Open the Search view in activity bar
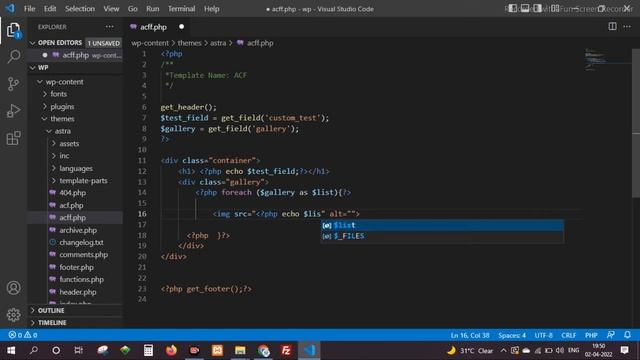This screenshot has width=640, height=360. click(13, 56)
